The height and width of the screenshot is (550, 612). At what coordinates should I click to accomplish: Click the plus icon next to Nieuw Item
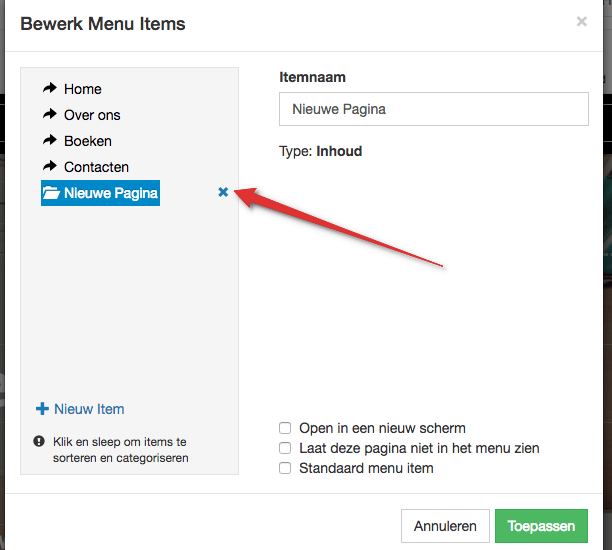pos(42,408)
